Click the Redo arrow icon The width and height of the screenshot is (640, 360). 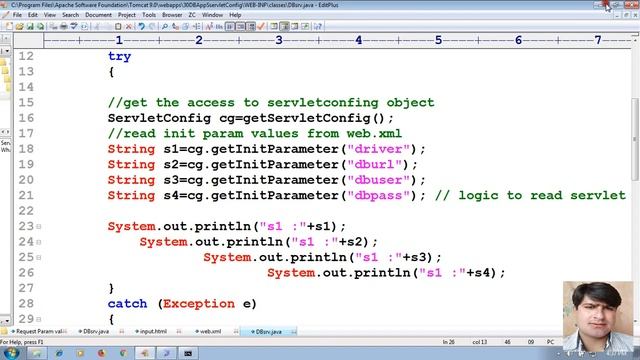click(151, 27)
